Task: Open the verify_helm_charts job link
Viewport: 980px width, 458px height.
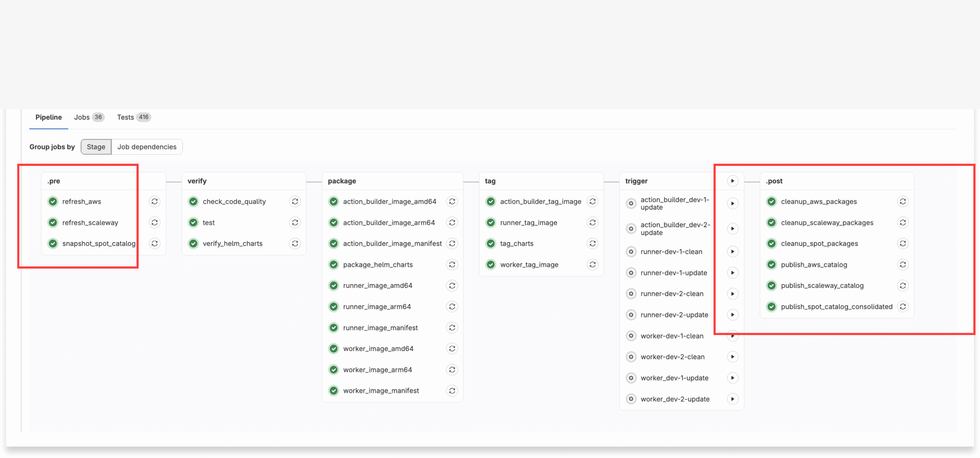Action: pyautogui.click(x=232, y=244)
